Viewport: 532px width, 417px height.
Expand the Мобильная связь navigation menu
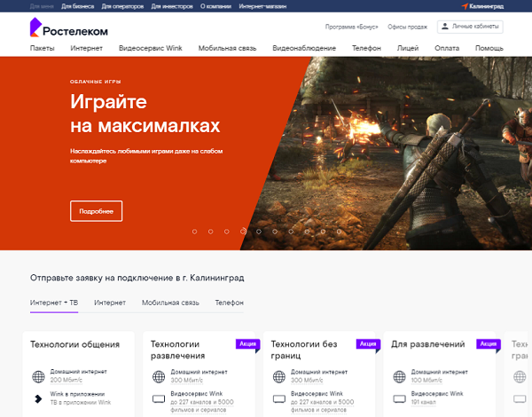pos(223,48)
